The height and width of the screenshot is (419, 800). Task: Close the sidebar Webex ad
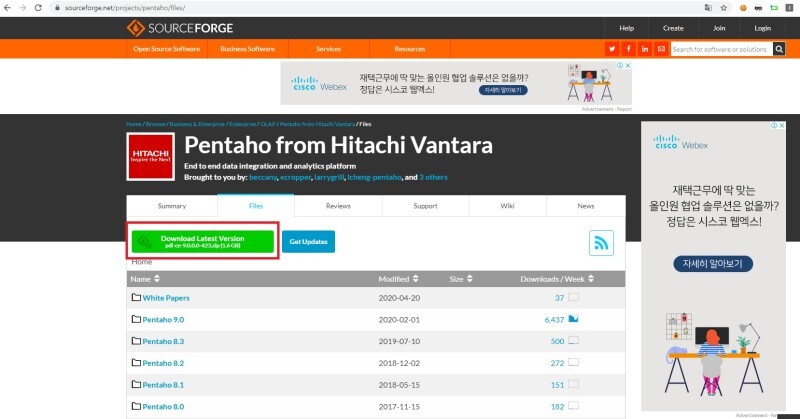coord(782,125)
